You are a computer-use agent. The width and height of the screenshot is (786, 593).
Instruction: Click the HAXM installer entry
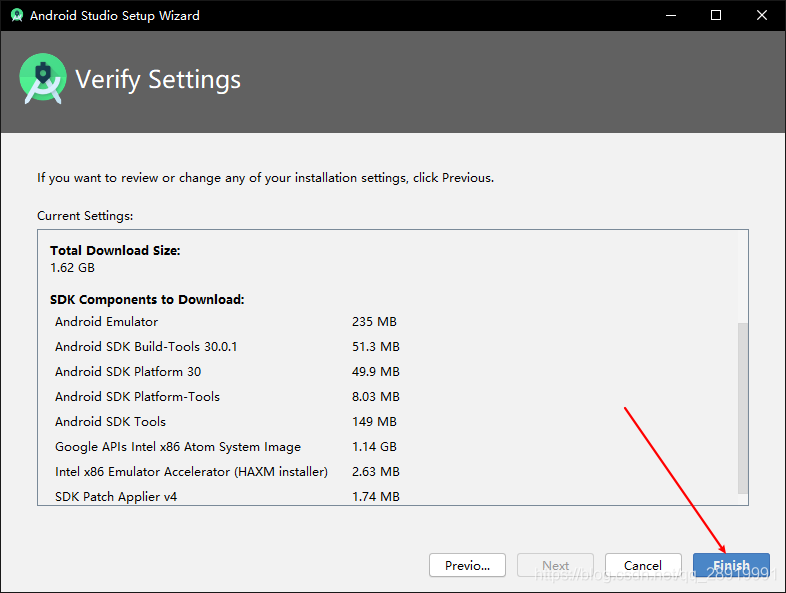(x=191, y=472)
